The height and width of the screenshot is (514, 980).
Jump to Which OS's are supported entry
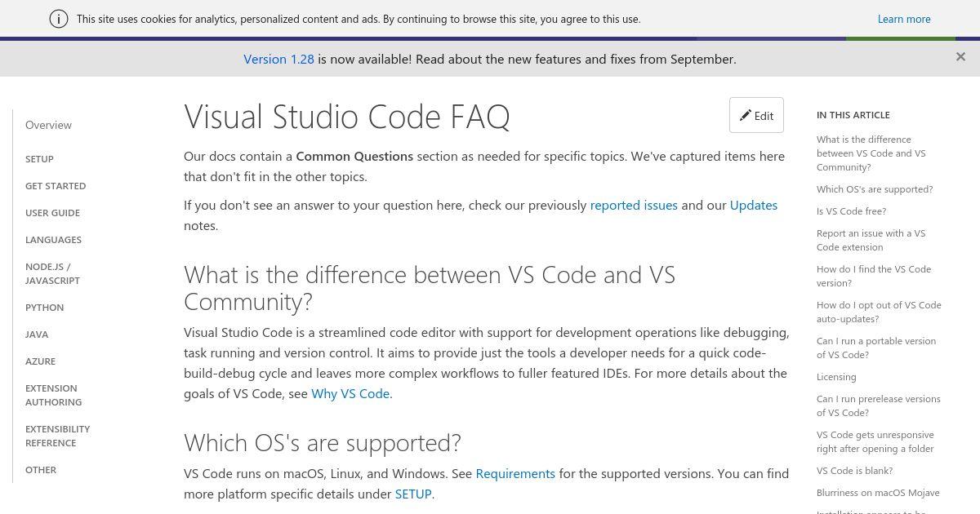[x=875, y=189]
